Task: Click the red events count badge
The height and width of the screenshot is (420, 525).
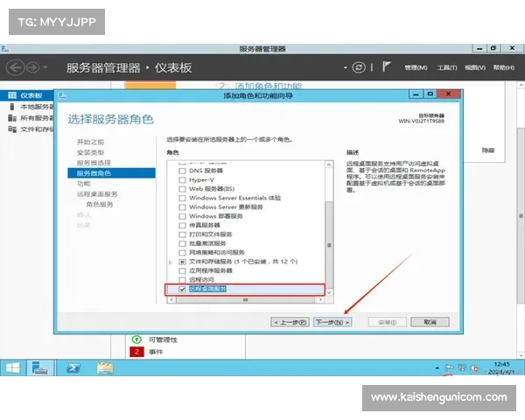Action: coord(136,351)
